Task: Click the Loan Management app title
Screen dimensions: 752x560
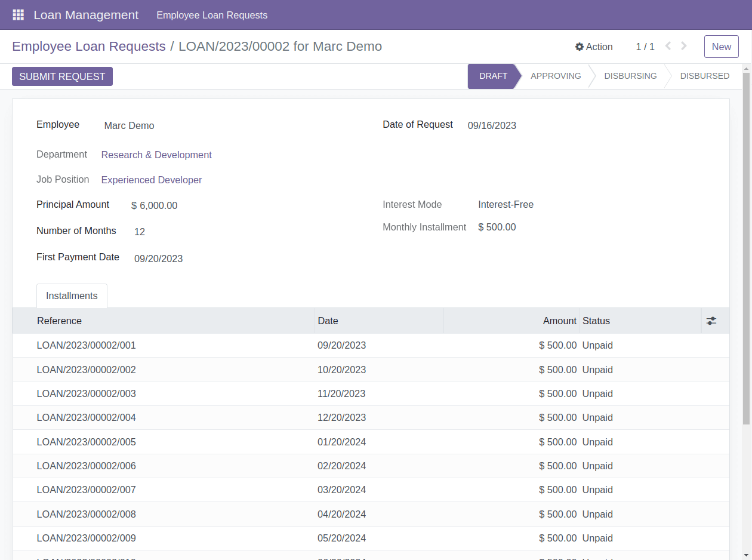Action: click(x=86, y=14)
